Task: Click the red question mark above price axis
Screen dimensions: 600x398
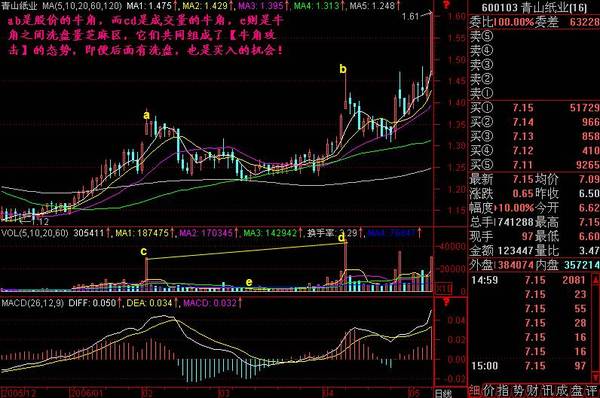Action: 446,5
